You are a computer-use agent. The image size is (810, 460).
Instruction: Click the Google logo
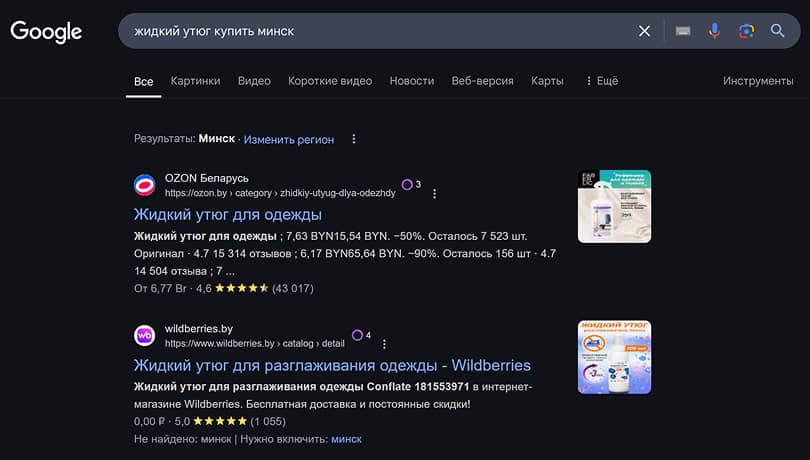pyautogui.click(x=46, y=32)
